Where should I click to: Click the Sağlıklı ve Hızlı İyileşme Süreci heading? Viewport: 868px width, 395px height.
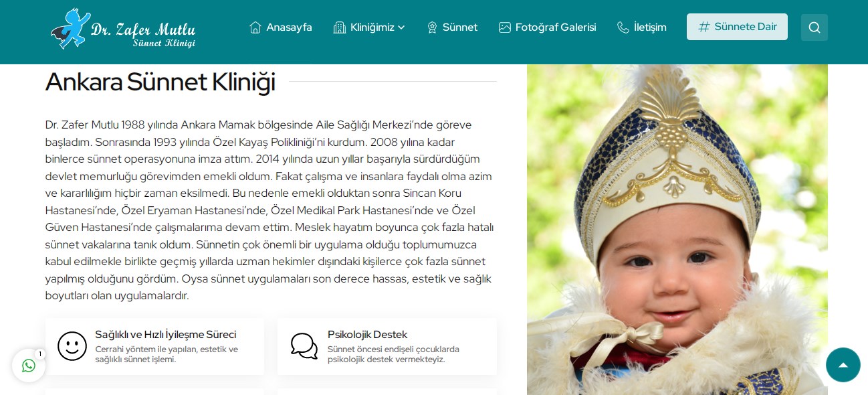(166, 335)
